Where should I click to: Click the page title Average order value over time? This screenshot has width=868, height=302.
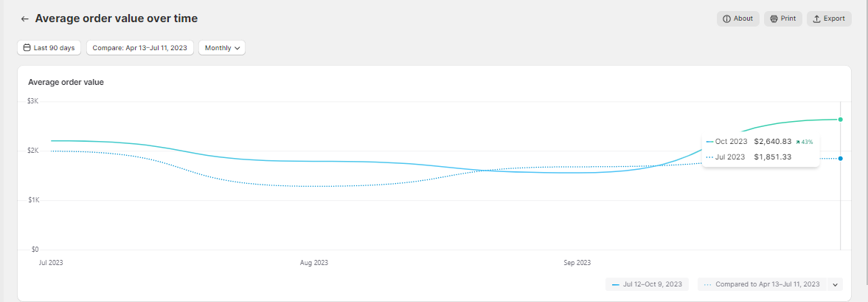point(117,18)
